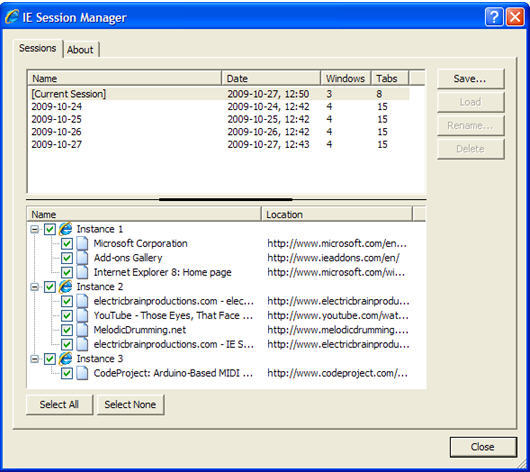Click page icon beside Internet Explorer 8: Home page

82,272
